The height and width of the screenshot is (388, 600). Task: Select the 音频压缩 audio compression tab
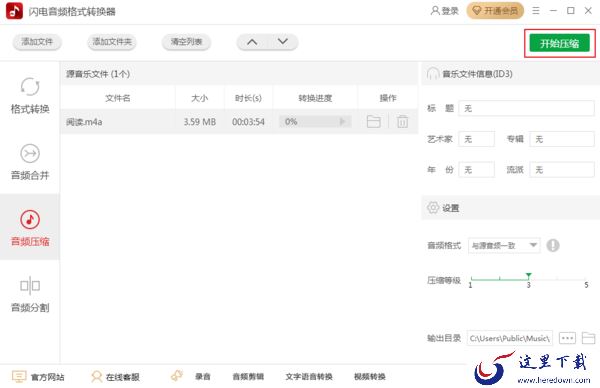[30, 227]
